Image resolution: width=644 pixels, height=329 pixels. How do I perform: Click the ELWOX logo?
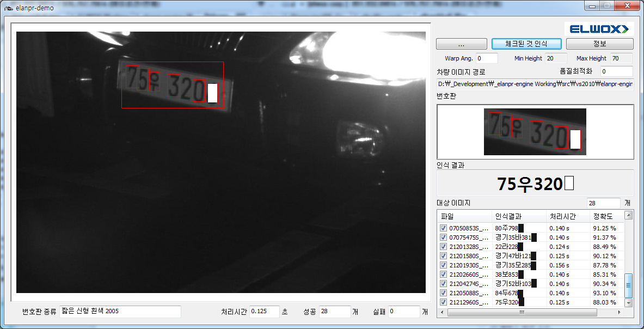598,29
